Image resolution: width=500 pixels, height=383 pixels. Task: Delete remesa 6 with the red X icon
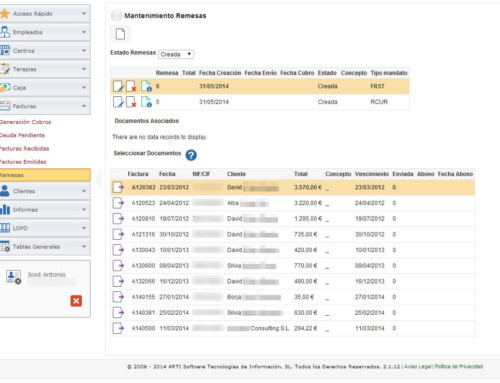point(131,86)
